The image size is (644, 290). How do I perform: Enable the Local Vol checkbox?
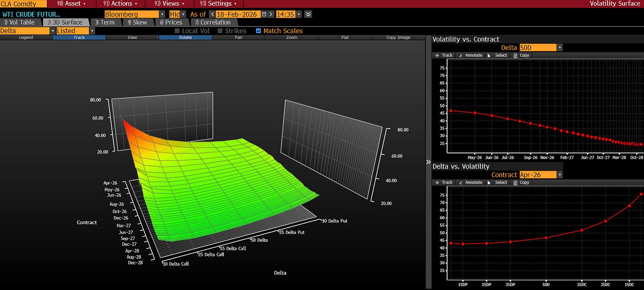click(x=177, y=31)
